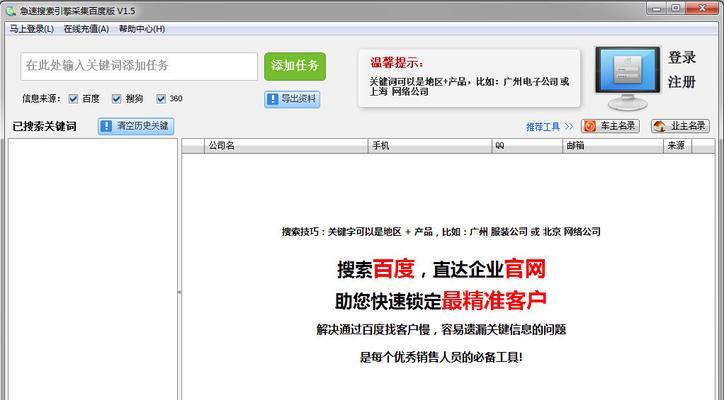Toggle the 360 source checkbox

(x=161, y=99)
